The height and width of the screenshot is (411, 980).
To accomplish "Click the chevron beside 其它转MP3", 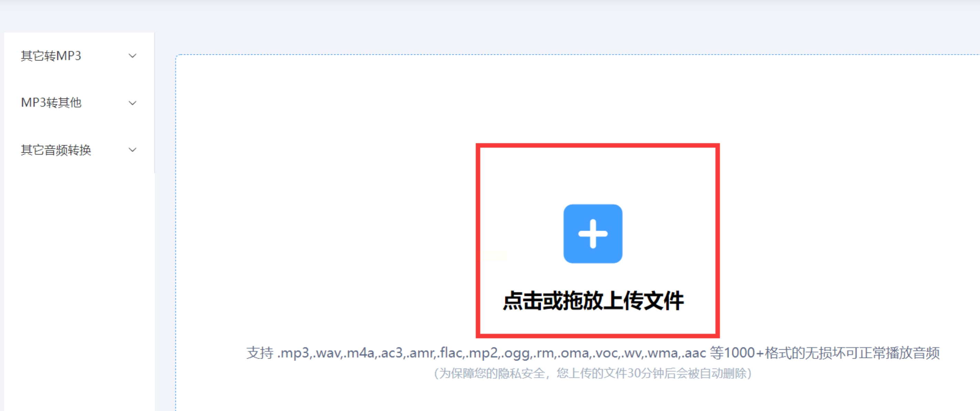I will [132, 56].
